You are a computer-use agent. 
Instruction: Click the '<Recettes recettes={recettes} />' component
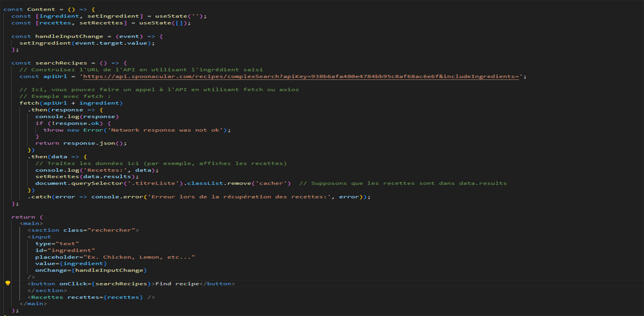tap(91, 297)
